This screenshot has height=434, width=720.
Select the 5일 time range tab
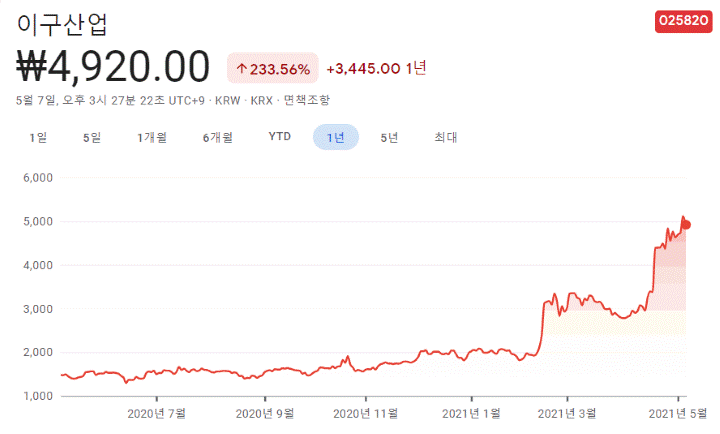coord(92,137)
